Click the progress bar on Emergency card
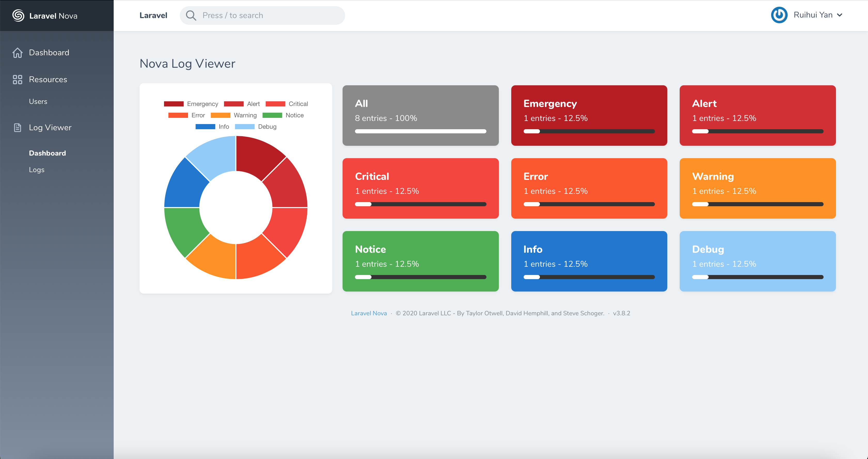The width and height of the screenshot is (868, 459). pyautogui.click(x=589, y=131)
